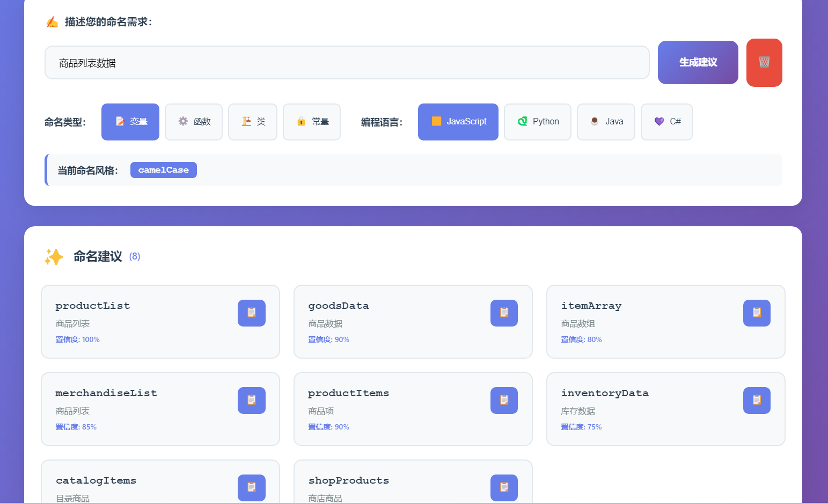Click 库存数据 description text
The height and width of the screenshot is (504, 828).
[578, 411]
